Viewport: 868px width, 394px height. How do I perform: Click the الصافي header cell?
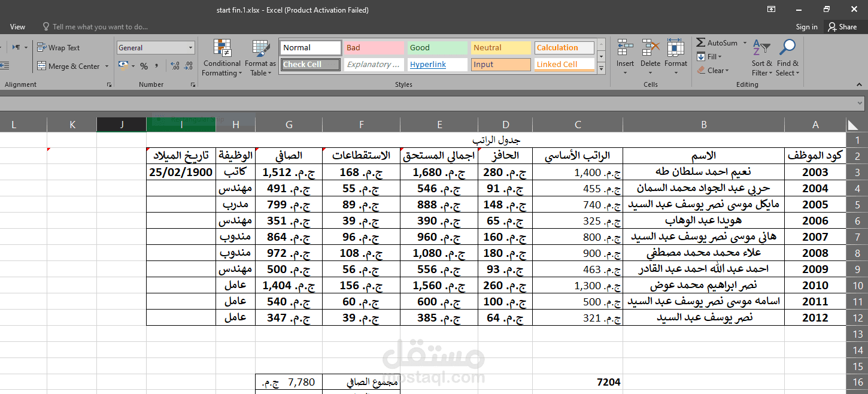point(289,156)
